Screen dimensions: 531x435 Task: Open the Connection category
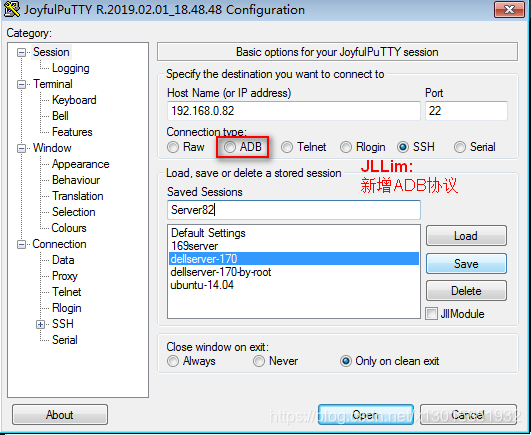coord(59,244)
